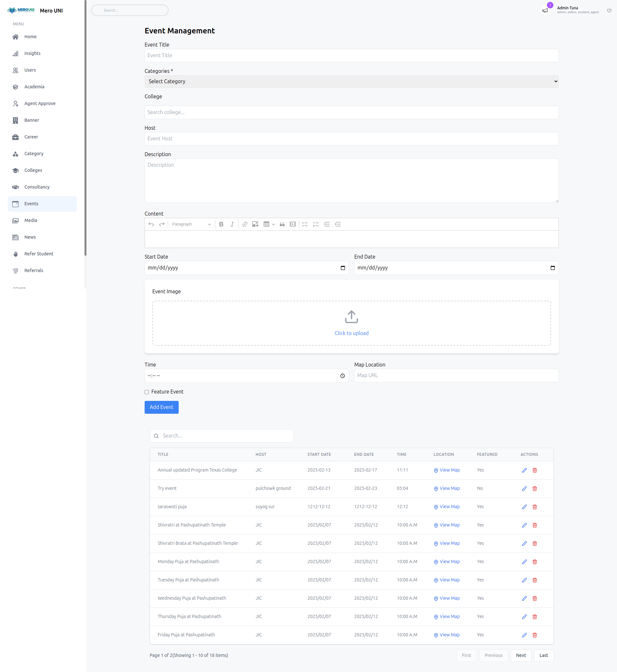Embed media using the editor toolbar
This screenshot has height=672, width=617.
[x=293, y=224]
